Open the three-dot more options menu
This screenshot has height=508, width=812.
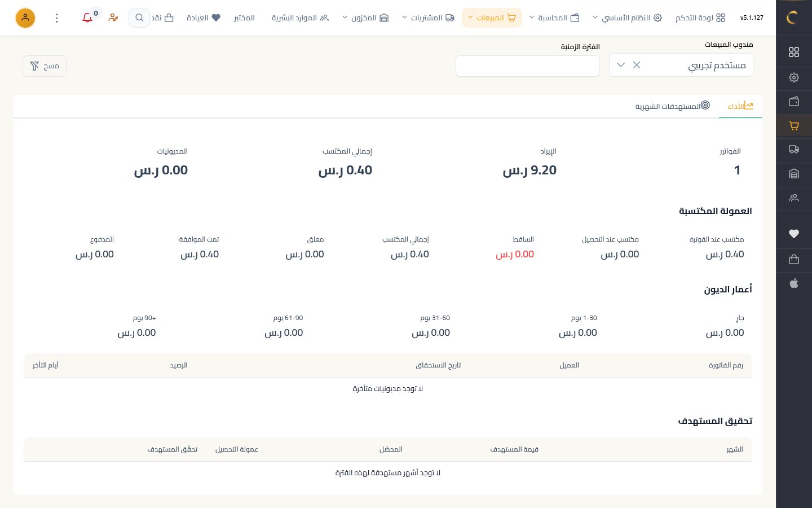coord(56,18)
